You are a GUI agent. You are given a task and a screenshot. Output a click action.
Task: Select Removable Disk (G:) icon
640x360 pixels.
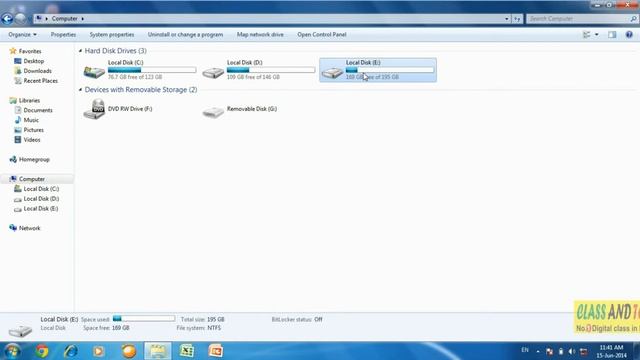click(213, 111)
